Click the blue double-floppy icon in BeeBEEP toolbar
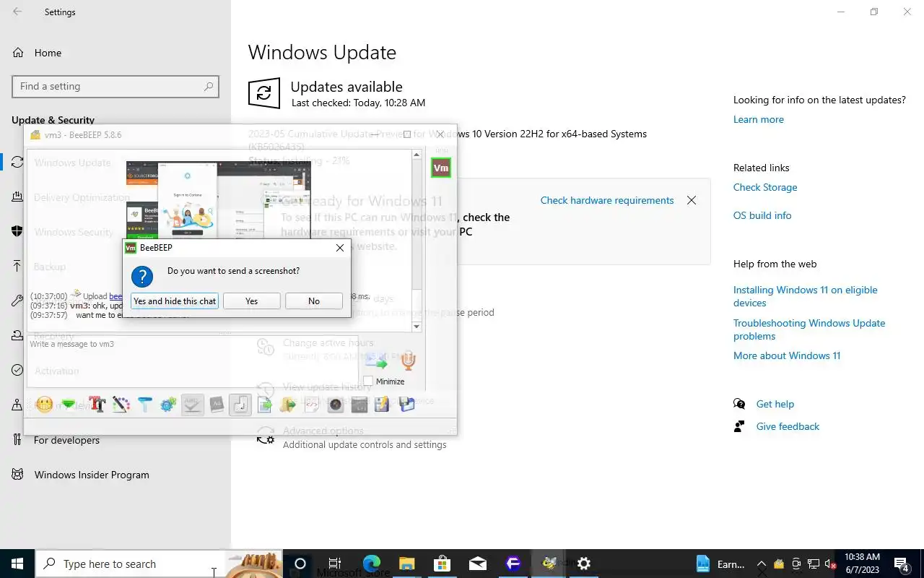924x578 pixels. [406, 405]
